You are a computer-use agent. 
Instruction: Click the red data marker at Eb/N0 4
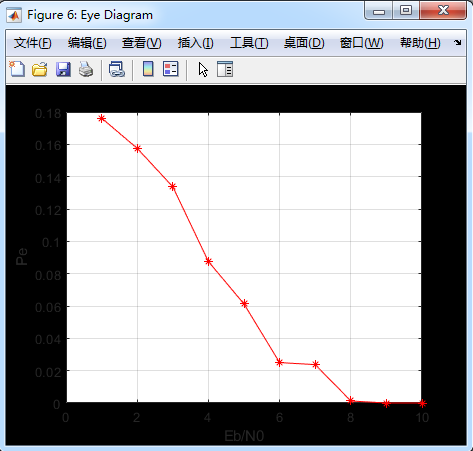(x=208, y=261)
